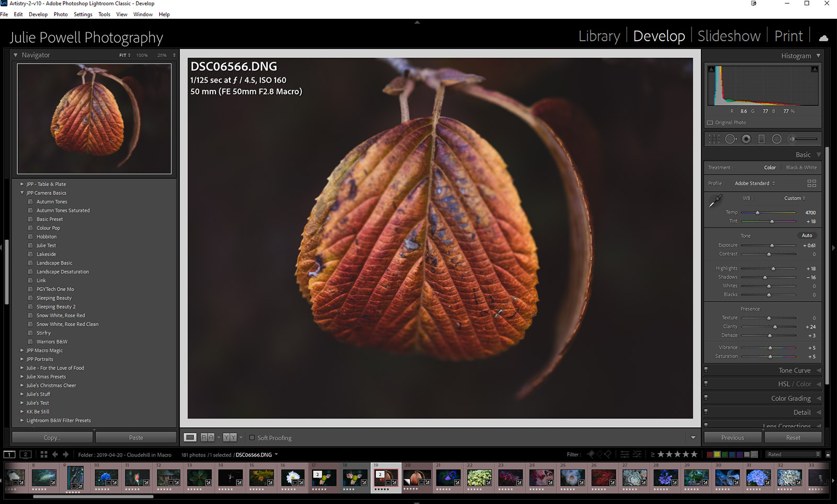Click the Loupe view icon in the toolbar
This screenshot has height=504, width=837.
(190, 438)
